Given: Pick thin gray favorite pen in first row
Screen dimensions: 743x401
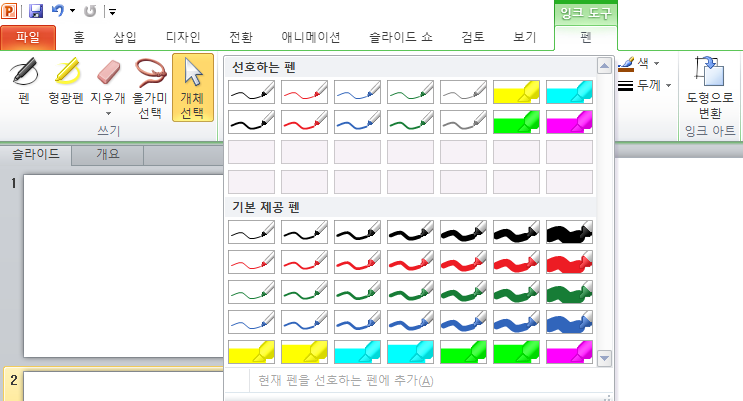Looking at the screenshot, I should 463,92.
